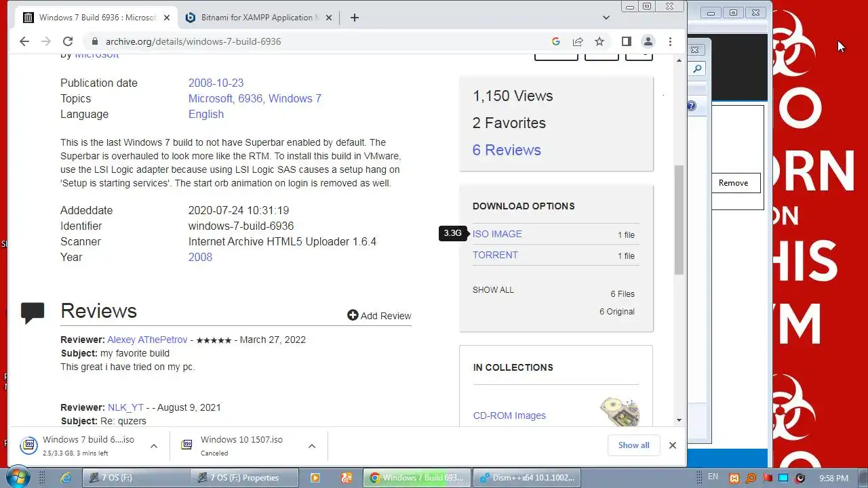Open the Windows 7 build 6....iso download item
Viewport: 868px width, 488px height.
tap(79, 445)
